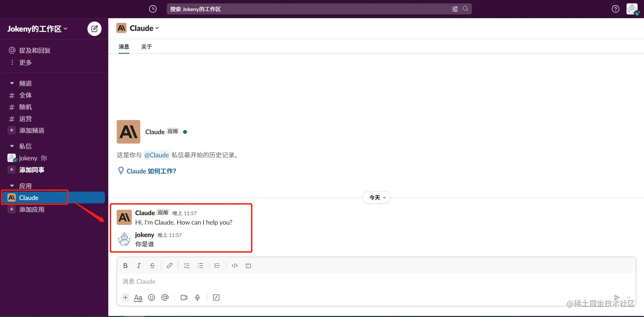
Task: Open the emoji picker
Action: (x=152, y=297)
